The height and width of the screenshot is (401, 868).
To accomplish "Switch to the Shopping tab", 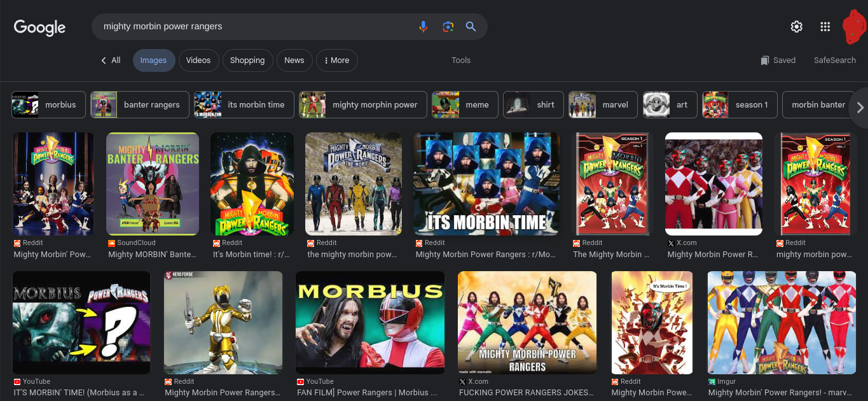I will [247, 60].
